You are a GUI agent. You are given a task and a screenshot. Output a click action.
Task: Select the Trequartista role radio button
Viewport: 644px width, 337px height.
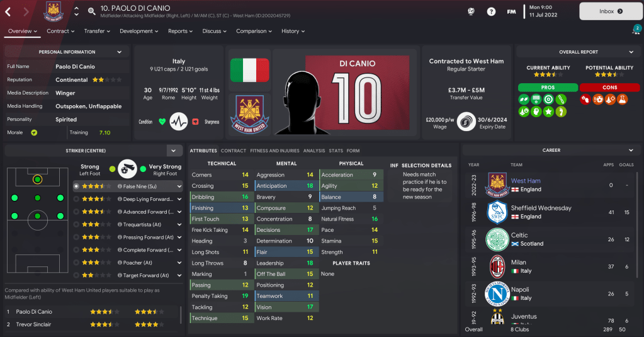[x=76, y=224]
